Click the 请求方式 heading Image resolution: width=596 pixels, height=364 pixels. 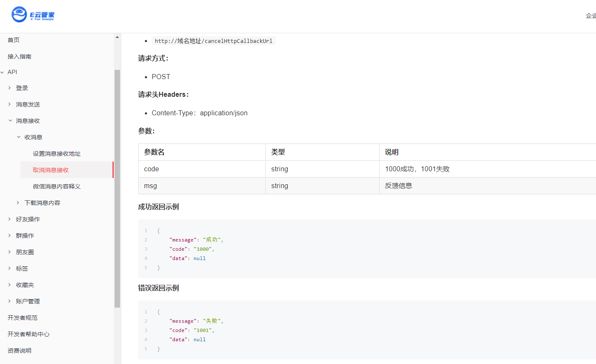coord(153,58)
